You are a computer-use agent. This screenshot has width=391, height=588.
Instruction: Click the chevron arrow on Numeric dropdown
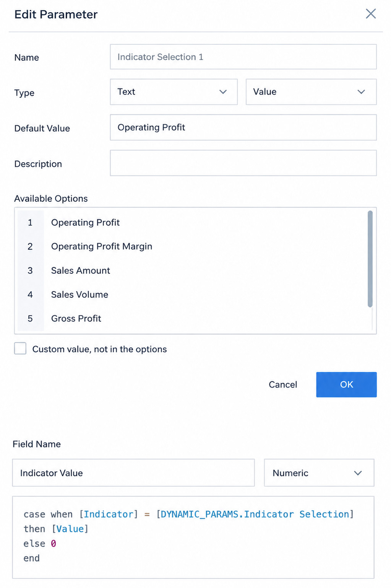[358, 473]
